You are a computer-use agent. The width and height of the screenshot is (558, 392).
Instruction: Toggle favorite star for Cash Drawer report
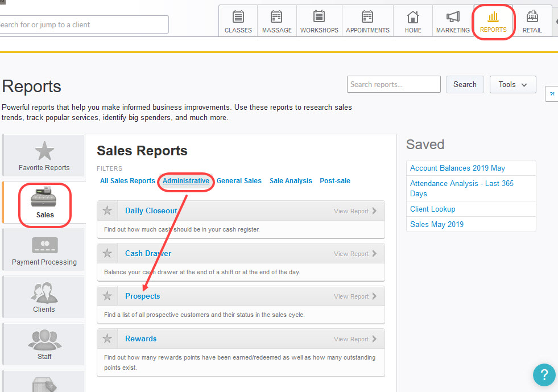108,254
